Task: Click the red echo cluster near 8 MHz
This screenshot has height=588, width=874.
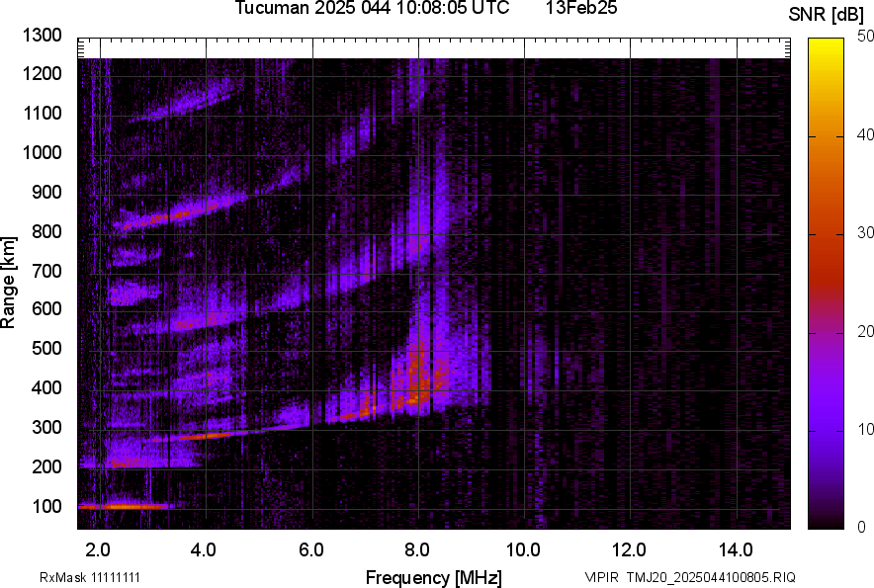Action: [x=417, y=380]
